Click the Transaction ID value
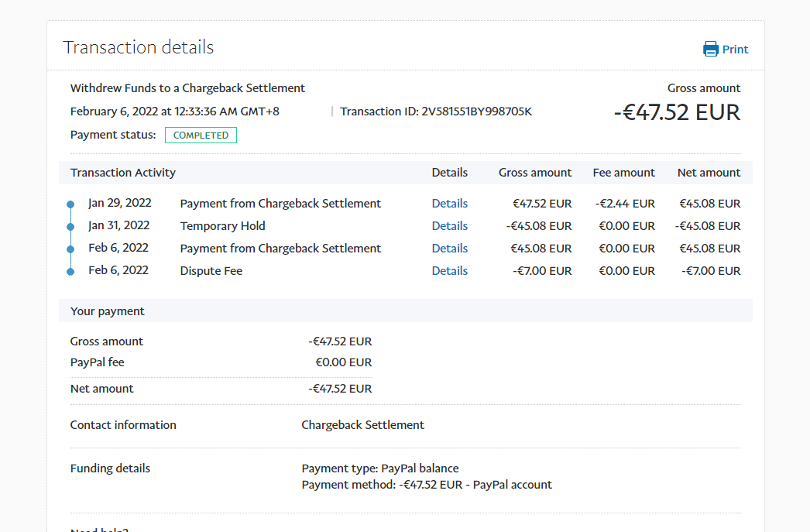This screenshot has width=810, height=532. tap(476, 112)
